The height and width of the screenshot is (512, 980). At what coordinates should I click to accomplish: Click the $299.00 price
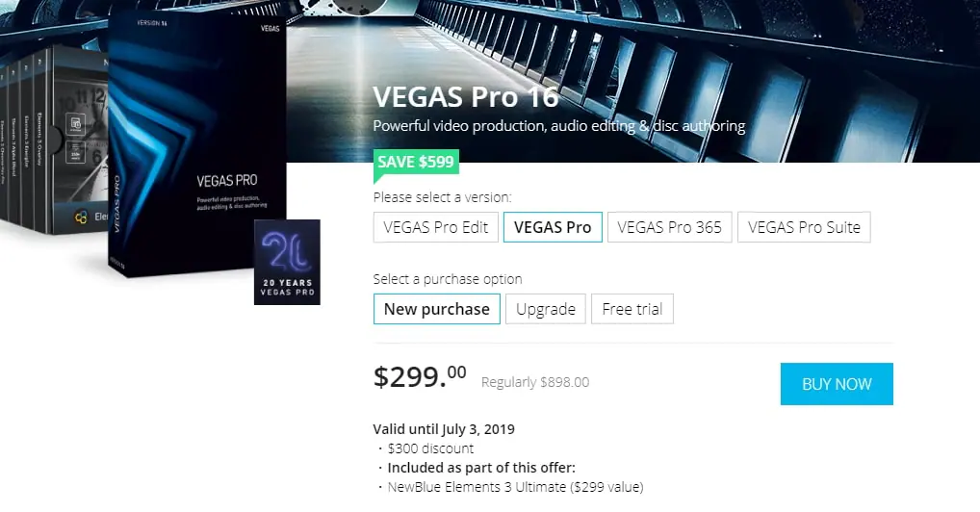click(420, 377)
